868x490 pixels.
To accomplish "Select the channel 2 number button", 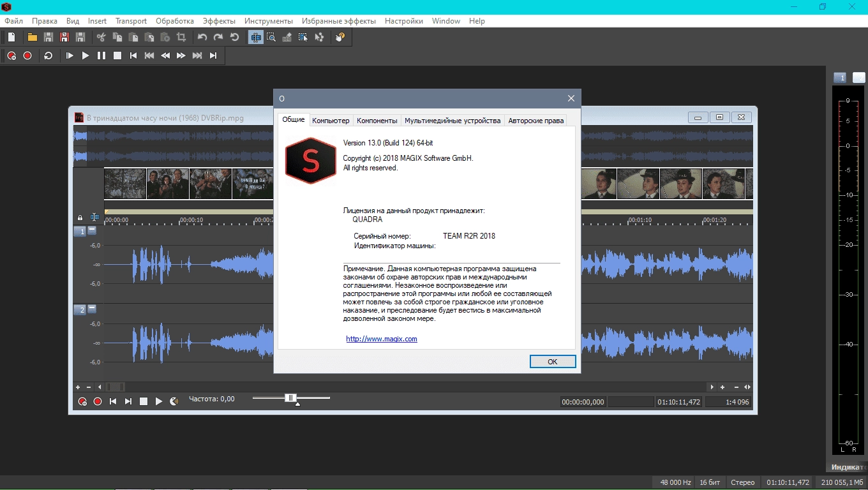I will click(80, 310).
